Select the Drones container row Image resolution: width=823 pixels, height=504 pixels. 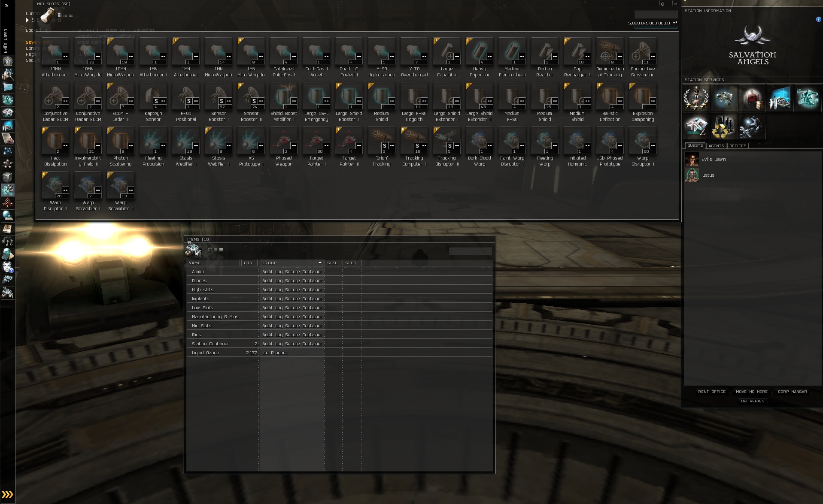[x=340, y=281]
